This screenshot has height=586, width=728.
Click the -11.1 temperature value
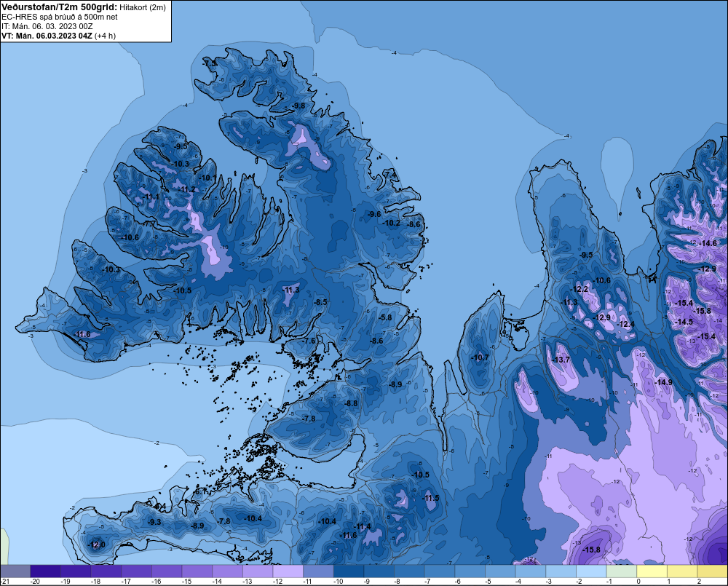(x=151, y=197)
